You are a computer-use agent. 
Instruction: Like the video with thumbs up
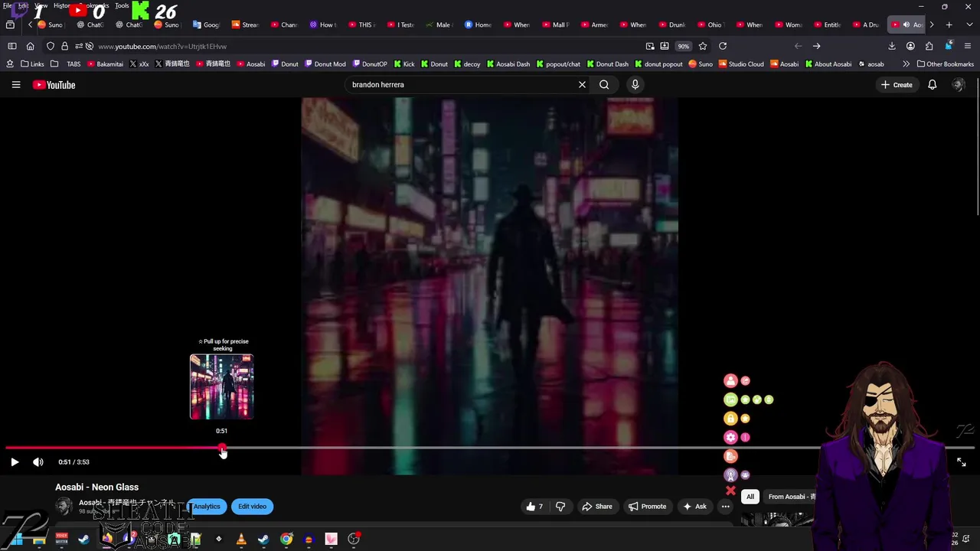[x=534, y=507]
